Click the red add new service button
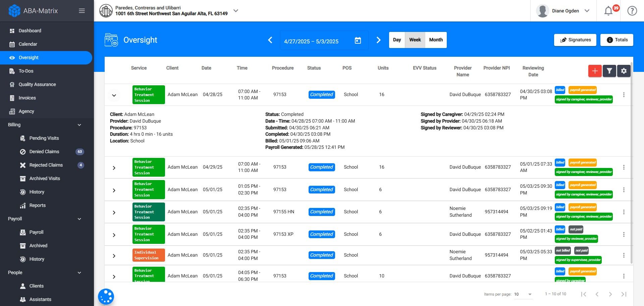 click(x=595, y=71)
